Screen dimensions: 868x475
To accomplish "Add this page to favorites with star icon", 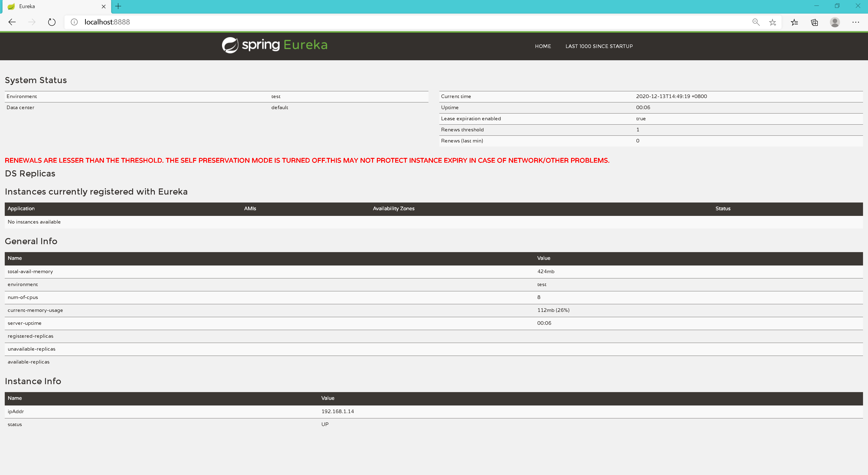I will pos(773,22).
